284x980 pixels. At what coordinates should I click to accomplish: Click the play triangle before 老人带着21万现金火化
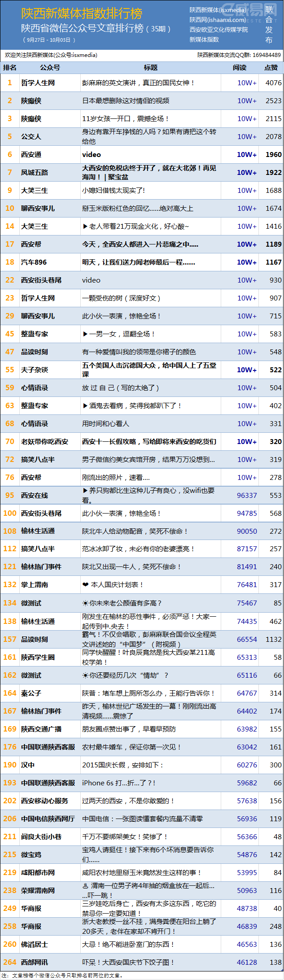(85, 226)
